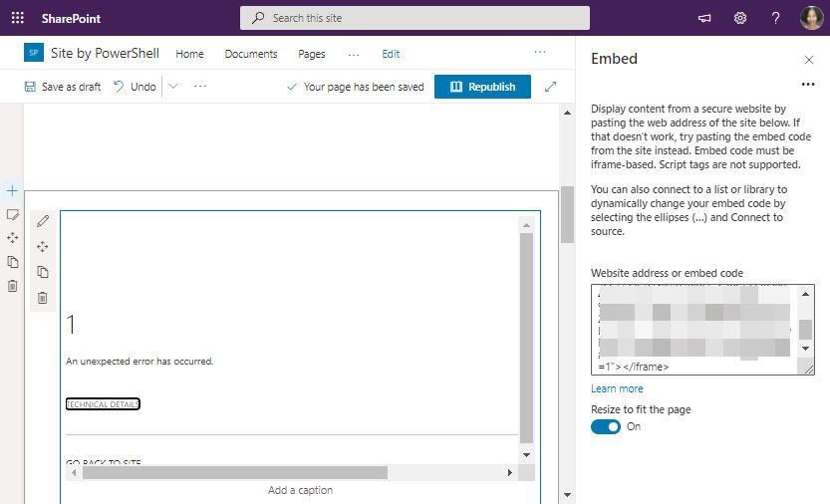Image resolution: width=830 pixels, height=504 pixels.
Task: Click the Search this site box
Action: click(x=415, y=18)
